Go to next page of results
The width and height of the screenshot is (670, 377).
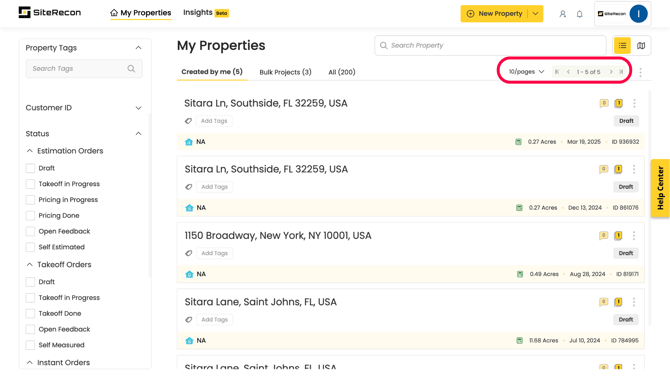click(611, 72)
